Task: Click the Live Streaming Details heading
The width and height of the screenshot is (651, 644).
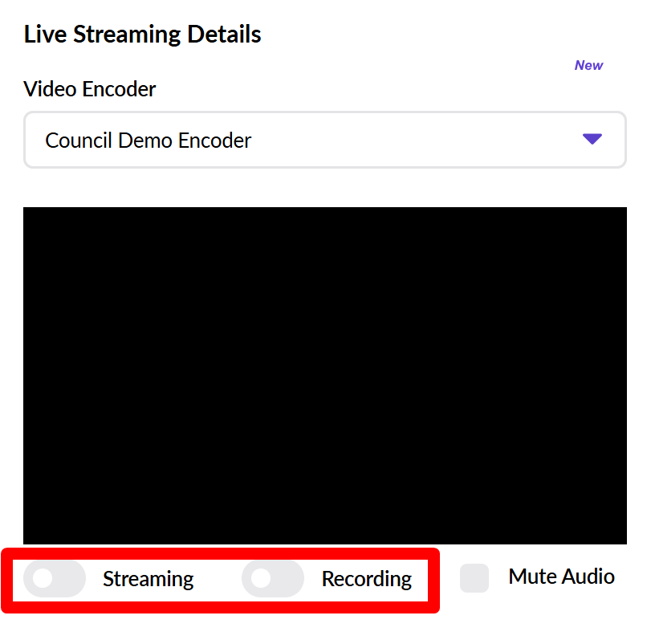Action: point(143,35)
